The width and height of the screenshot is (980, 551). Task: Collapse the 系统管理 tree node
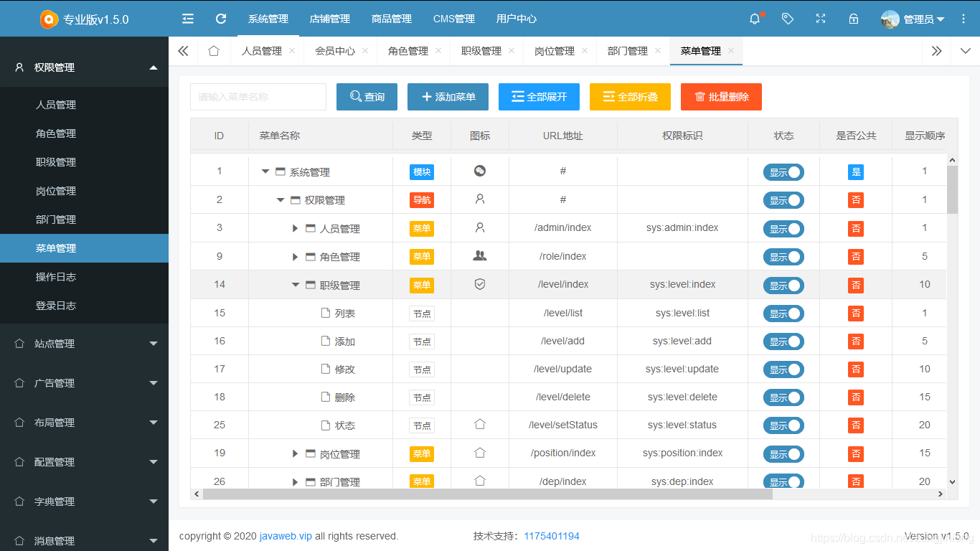pos(265,171)
